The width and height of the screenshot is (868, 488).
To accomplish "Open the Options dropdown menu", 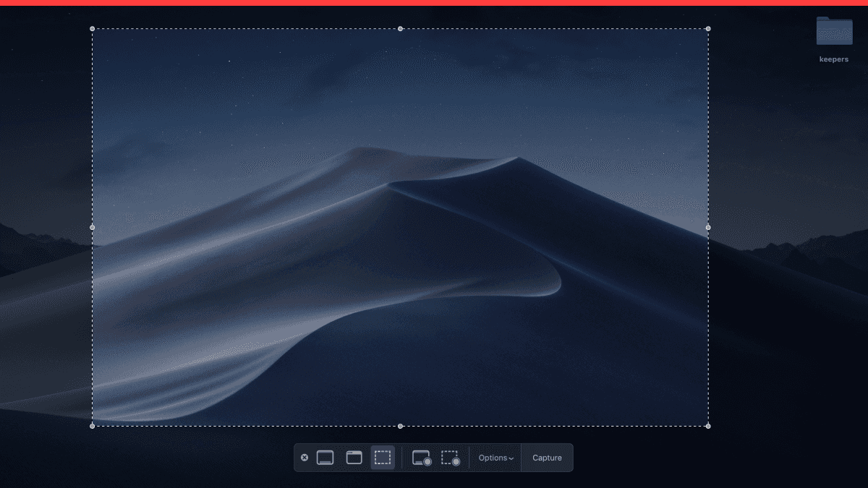I will 496,458.
